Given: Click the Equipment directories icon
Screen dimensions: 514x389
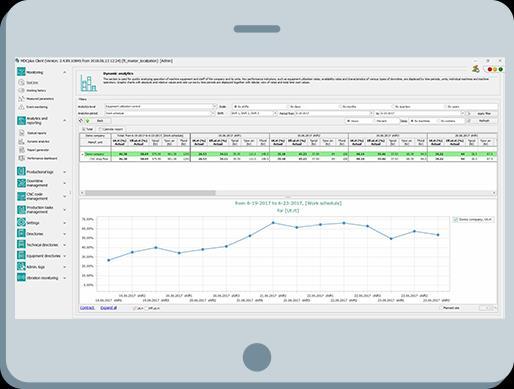Looking at the screenshot, I should 21,255.
